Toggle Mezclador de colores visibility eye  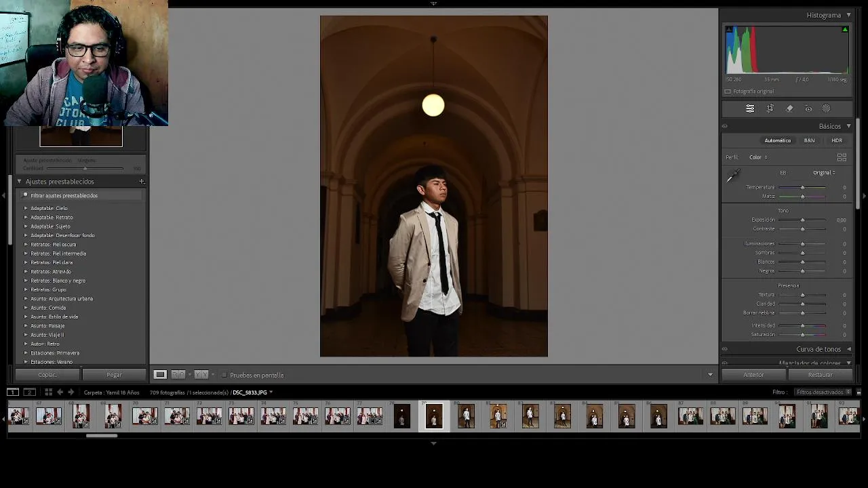click(724, 364)
